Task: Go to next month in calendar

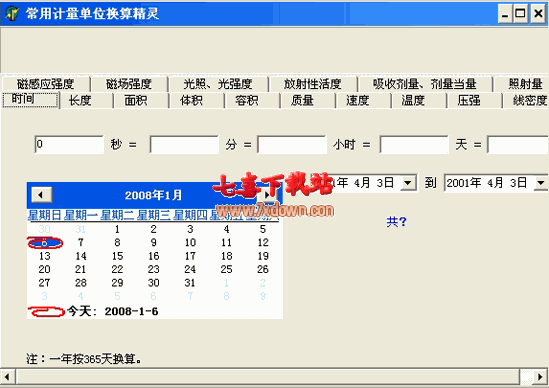Action: tap(268, 195)
